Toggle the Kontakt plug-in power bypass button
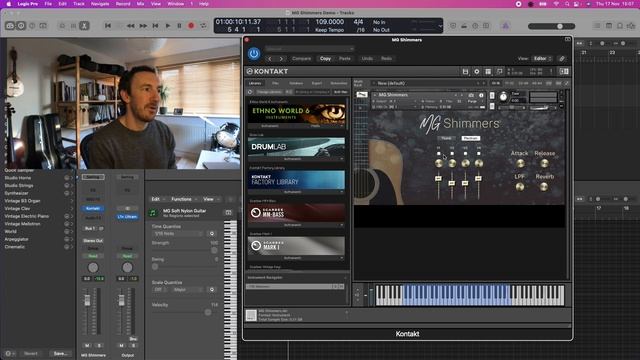The height and width of the screenshot is (360, 640). tap(254, 53)
